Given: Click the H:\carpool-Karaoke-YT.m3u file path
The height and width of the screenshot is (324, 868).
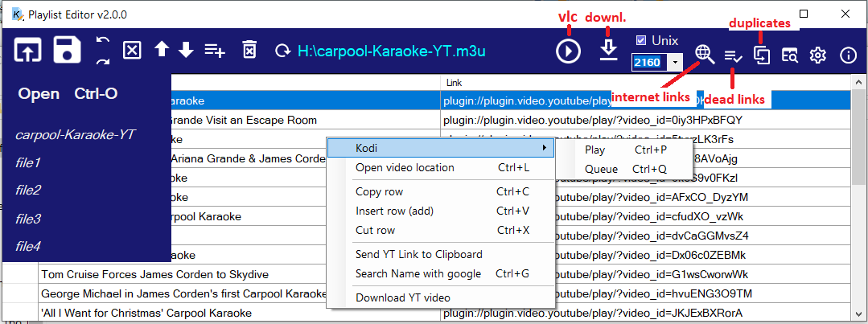Looking at the screenshot, I should [x=392, y=51].
